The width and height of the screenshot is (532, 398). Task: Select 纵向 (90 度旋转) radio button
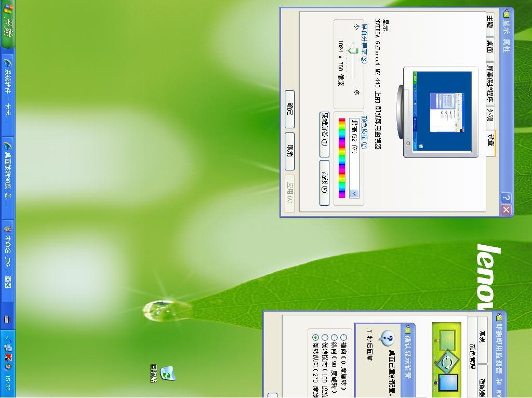(x=334, y=338)
